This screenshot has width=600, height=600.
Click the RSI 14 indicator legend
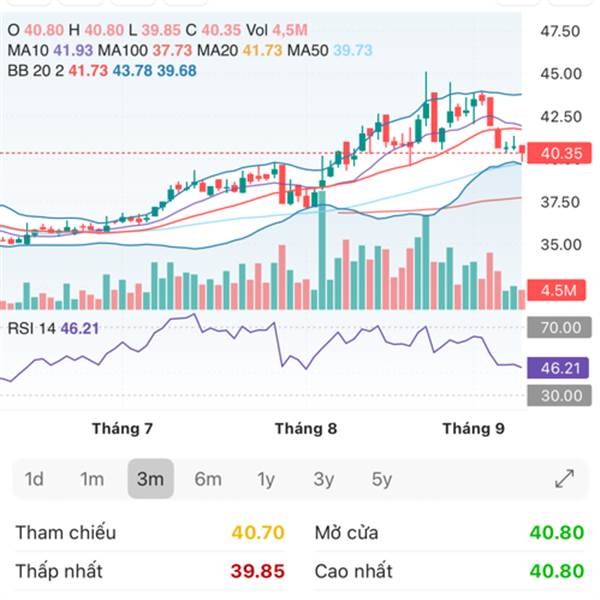(54, 328)
